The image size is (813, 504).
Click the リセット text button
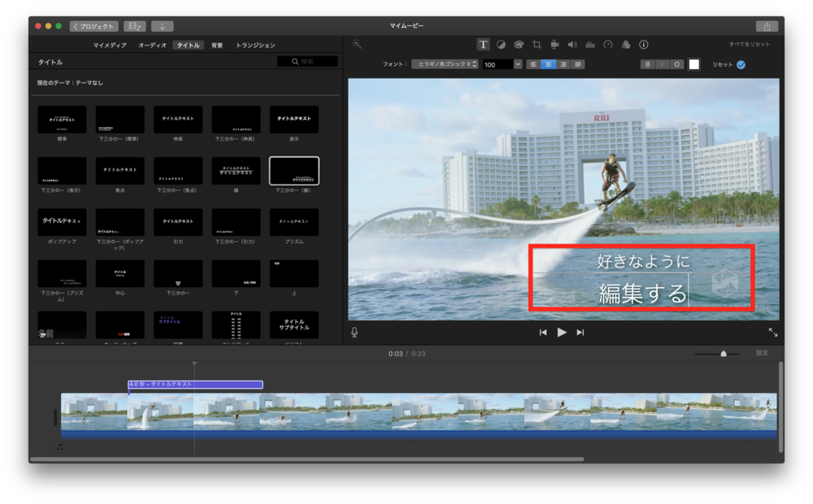[x=722, y=65]
